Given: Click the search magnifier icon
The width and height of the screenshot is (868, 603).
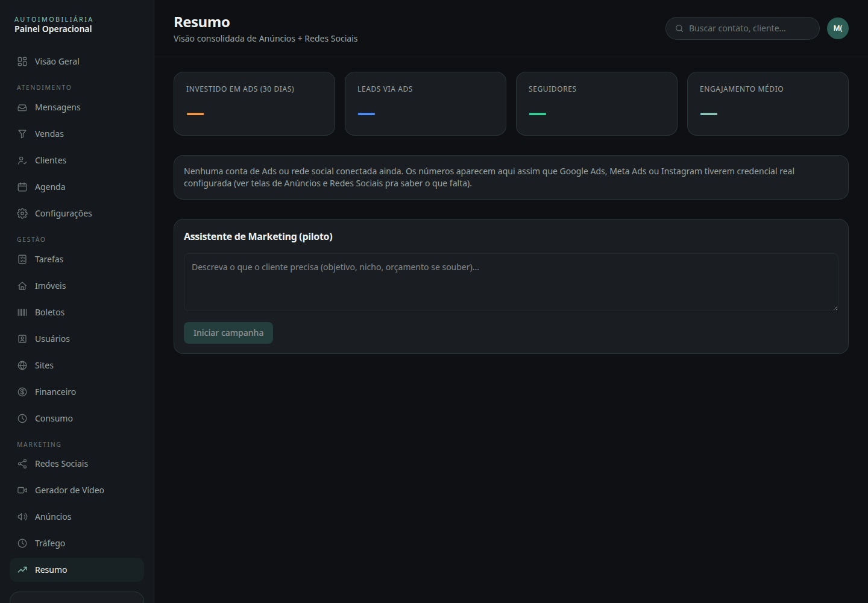Looking at the screenshot, I should click(679, 28).
